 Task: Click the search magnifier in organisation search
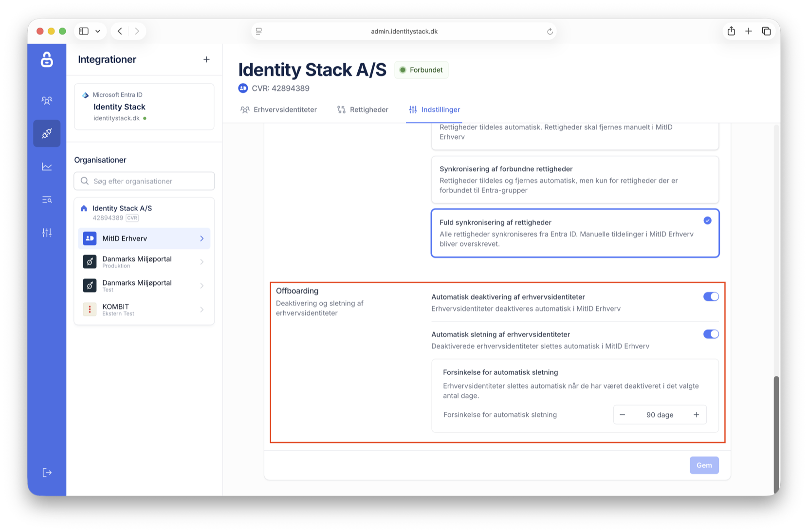[85, 181]
